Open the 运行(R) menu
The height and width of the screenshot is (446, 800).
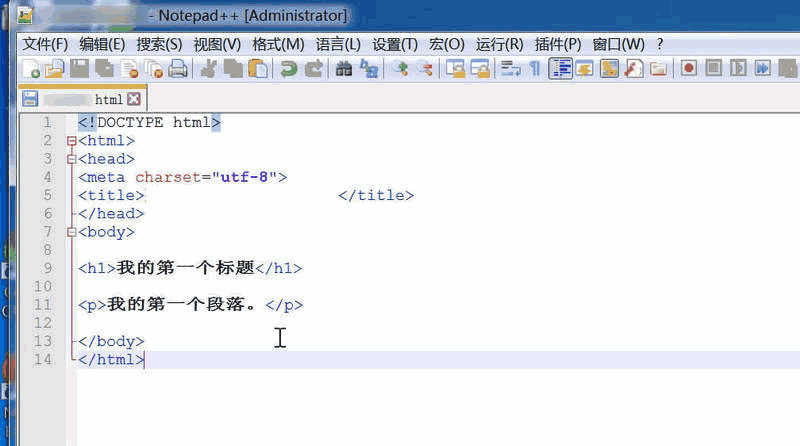[499, 44]
